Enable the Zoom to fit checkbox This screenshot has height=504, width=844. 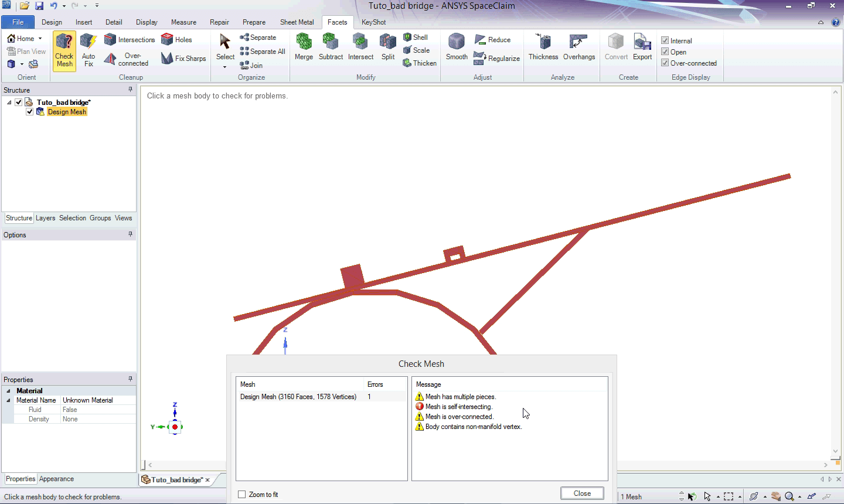[242, 495]
